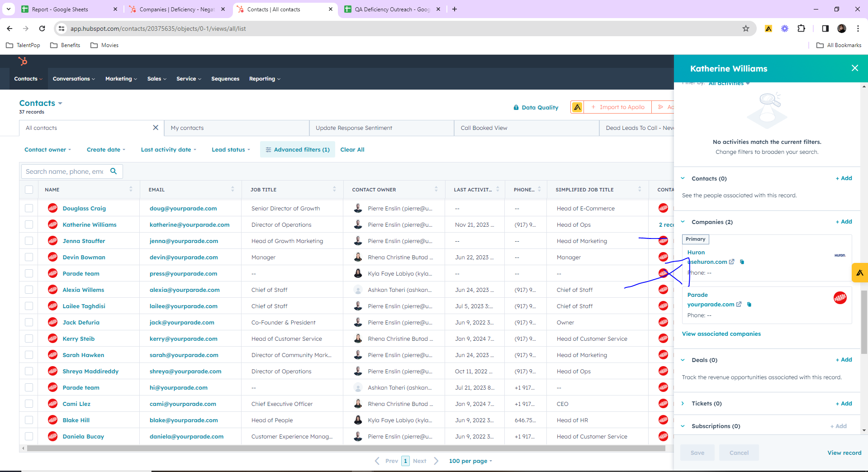Click the side panel vertical scrollbar
Screen dimensions: 868x472
864,321
